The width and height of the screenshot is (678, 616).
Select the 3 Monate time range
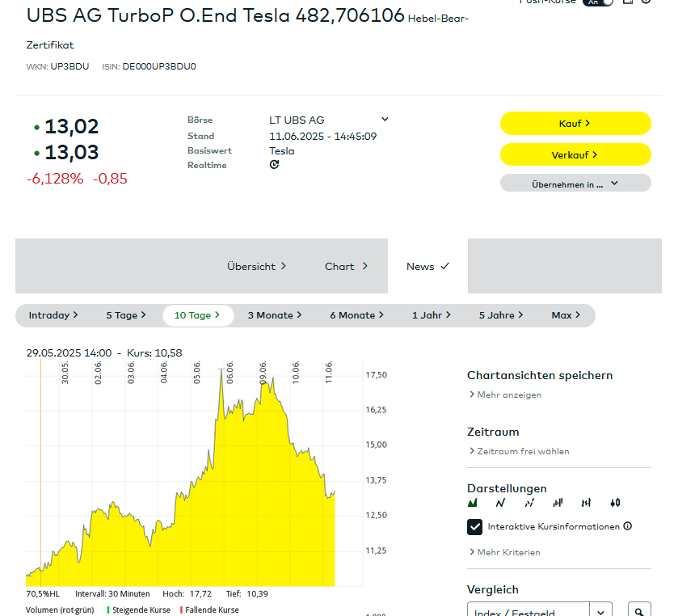(x=275, y=315)
